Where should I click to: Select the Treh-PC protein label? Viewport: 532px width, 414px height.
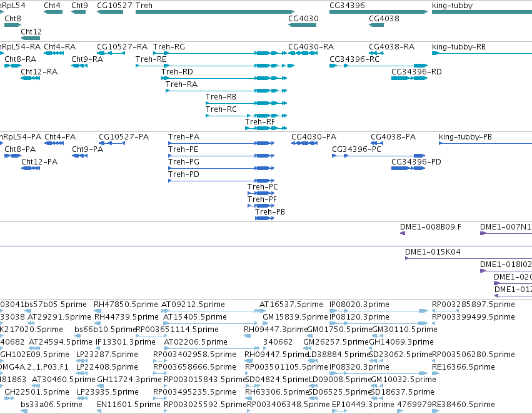point(263,186)
